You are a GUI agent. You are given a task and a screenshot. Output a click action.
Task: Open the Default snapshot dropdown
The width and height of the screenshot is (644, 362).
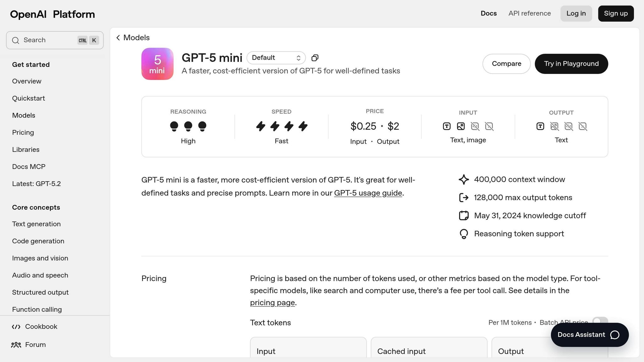click(276, 58)
